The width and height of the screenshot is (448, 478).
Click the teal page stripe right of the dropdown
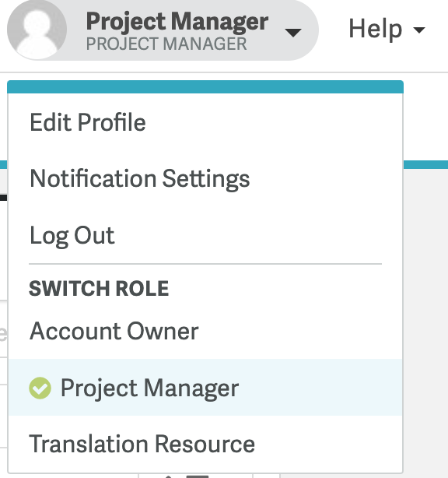[x=425, y=164]
